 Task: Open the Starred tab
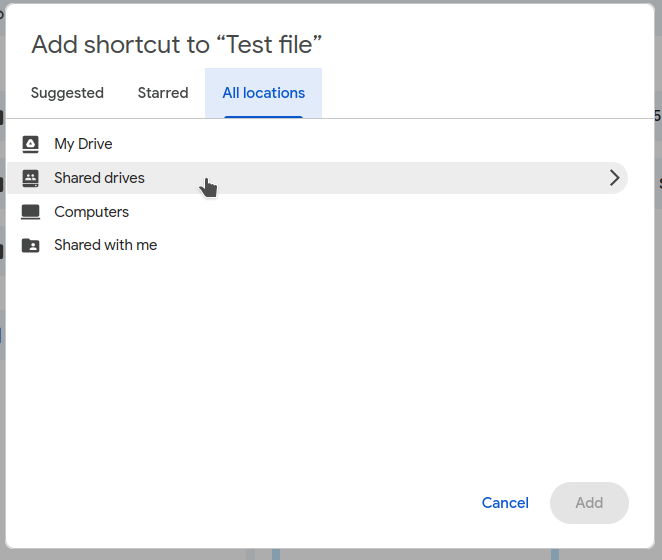pyautogui.click(x=163, y=93)
